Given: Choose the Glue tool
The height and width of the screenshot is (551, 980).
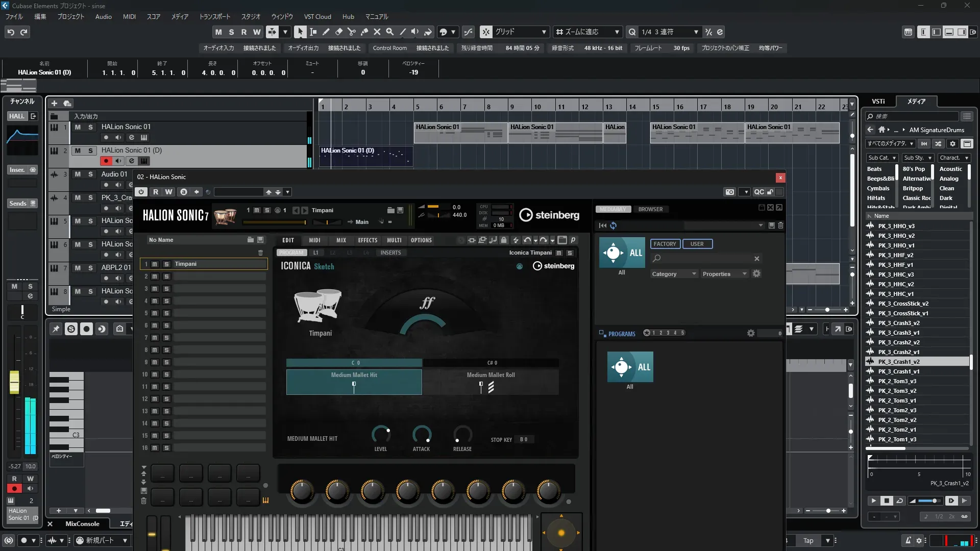Looking at the screenshot, I should click(364, 32).
